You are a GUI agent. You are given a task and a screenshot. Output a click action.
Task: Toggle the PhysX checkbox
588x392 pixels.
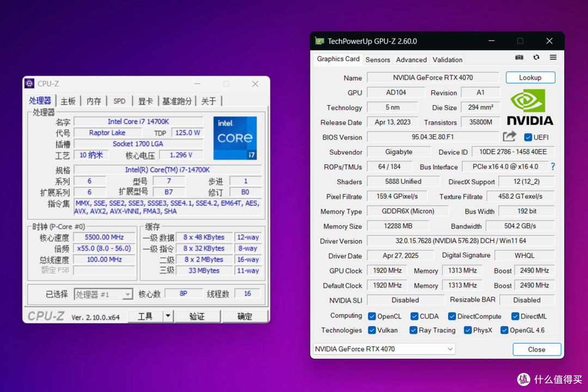[x=467, y=330]
